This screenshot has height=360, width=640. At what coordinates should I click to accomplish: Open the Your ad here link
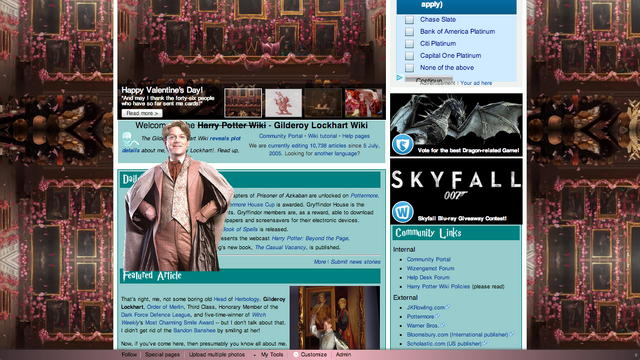pos(476,83)
